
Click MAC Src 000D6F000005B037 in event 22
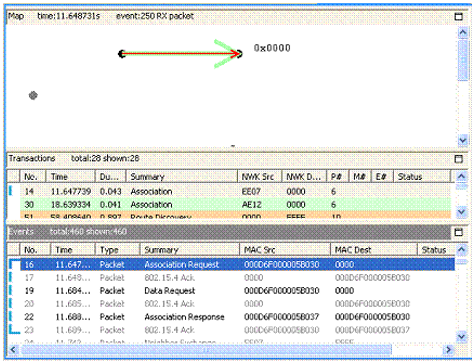(x=282, y=317)
